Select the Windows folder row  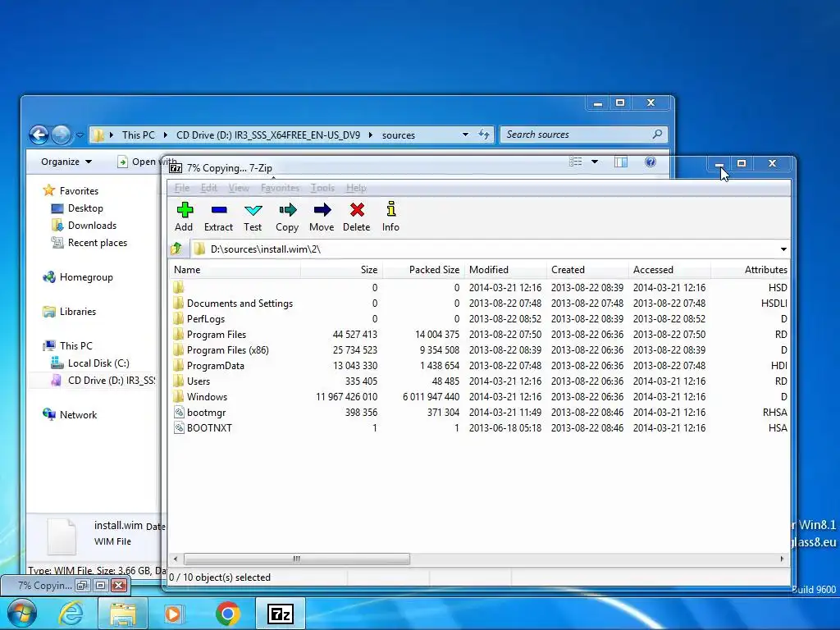(x=479, y=396)
